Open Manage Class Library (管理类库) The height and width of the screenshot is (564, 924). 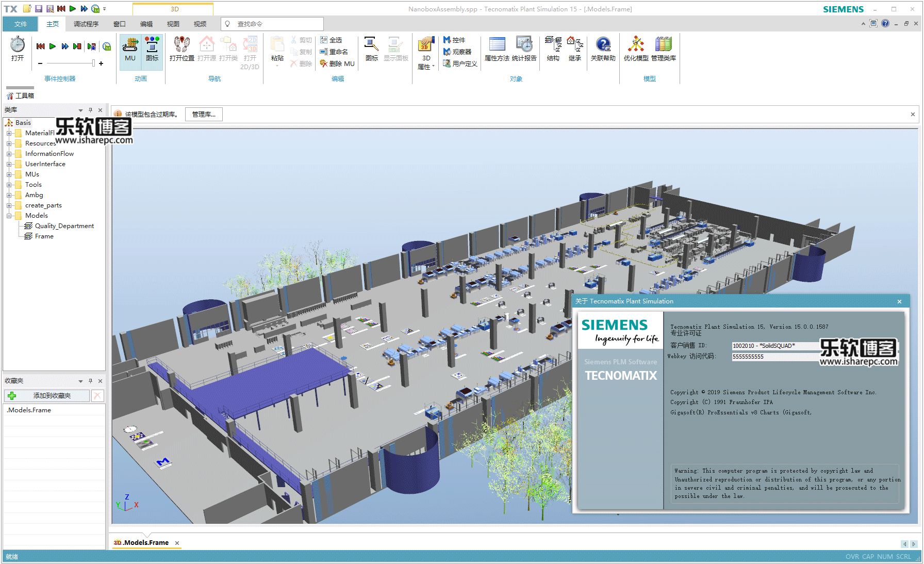click(x=664, y=50)
